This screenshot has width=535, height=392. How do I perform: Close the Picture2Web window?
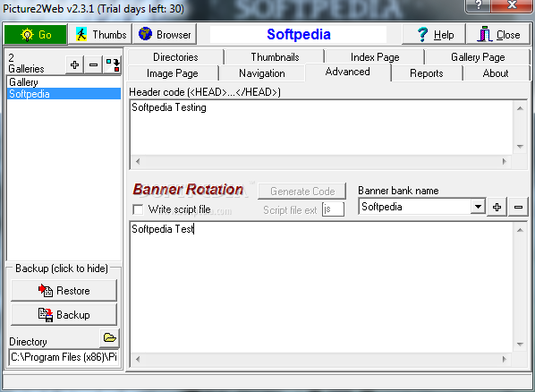point(512,5)
